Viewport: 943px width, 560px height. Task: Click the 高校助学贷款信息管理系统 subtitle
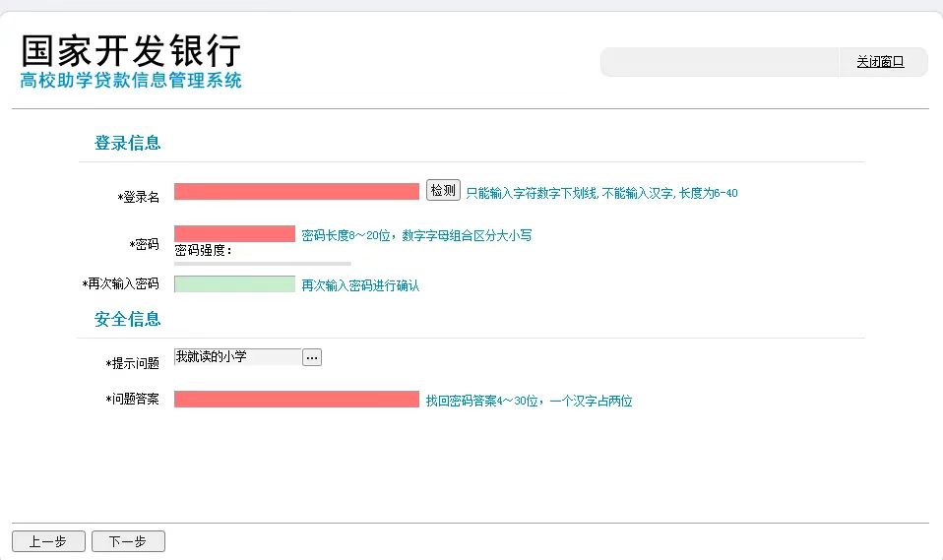point(131,81)
